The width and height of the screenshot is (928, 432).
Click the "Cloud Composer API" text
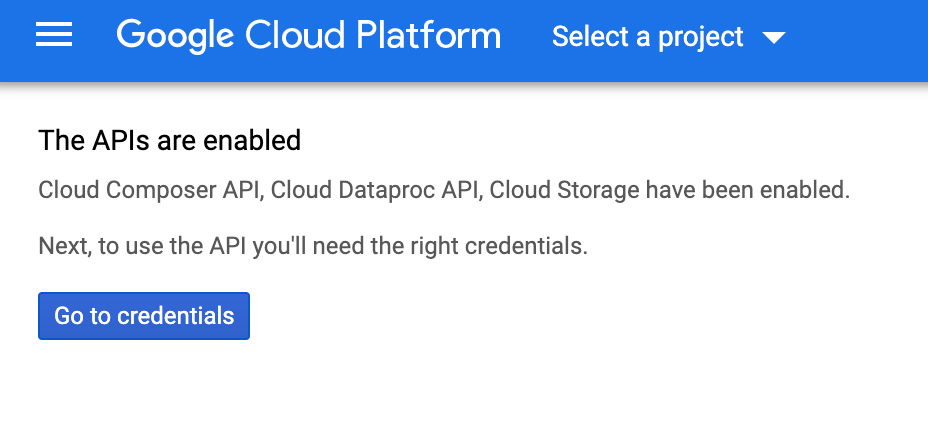click(150, 190)
